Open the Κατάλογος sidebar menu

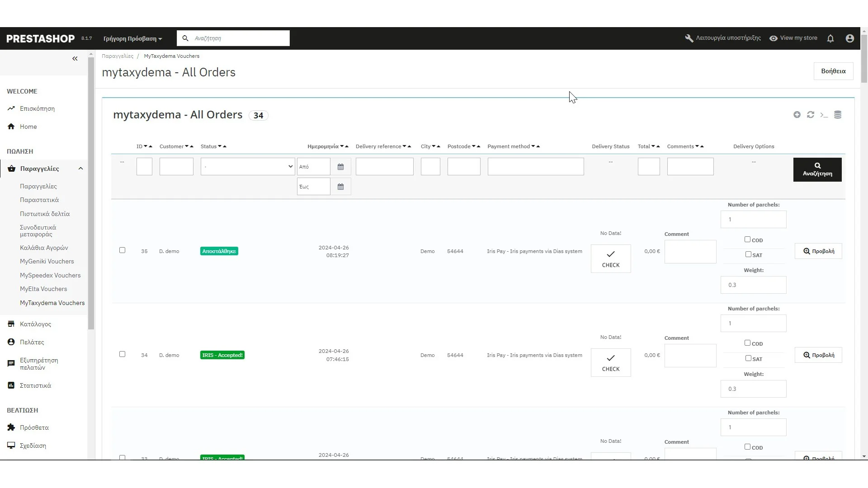[35, 324]
